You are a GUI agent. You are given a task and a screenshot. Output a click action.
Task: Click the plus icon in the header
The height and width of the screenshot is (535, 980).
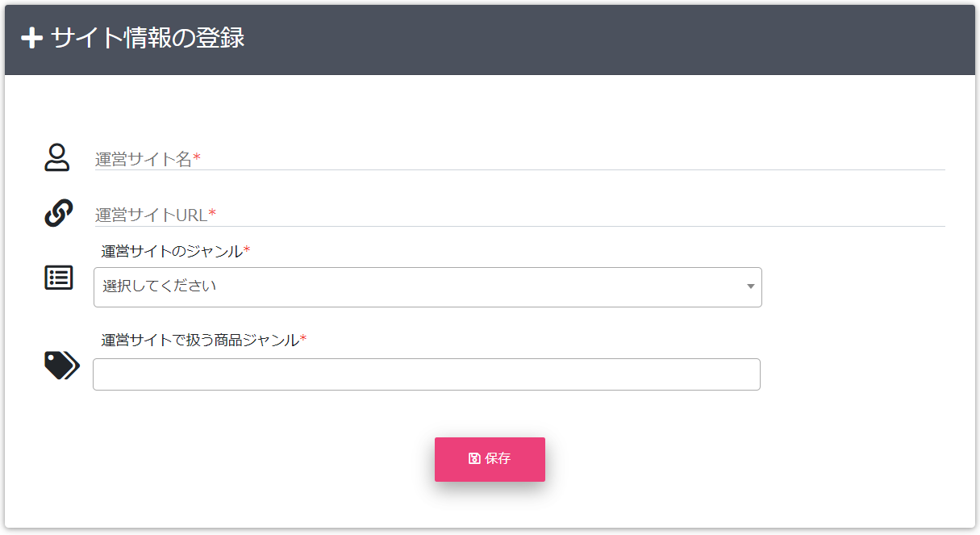click(31, 38)
